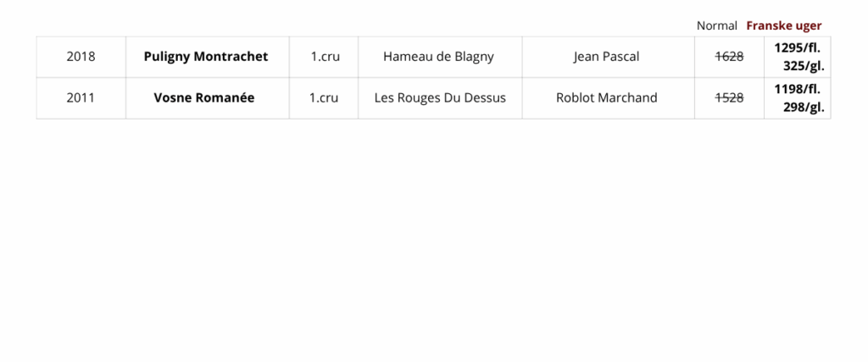Click the crossed-out price 1528
Screen dimensions: 868x362
click(x=729, y=97)
